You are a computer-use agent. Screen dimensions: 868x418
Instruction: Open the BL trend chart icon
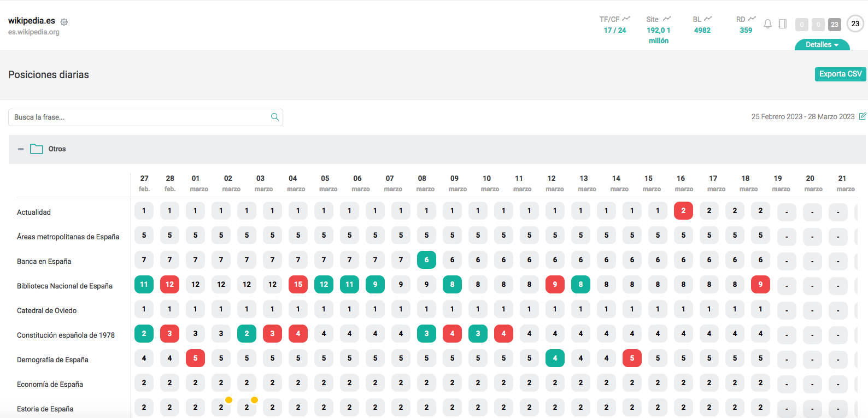tap(708, 19)
